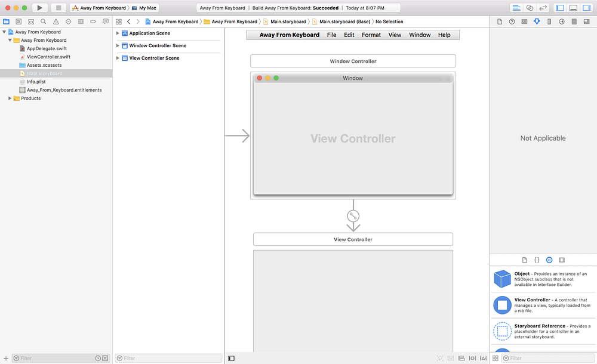
Task: Show the View Effects inspector
Action: point(586,21)
